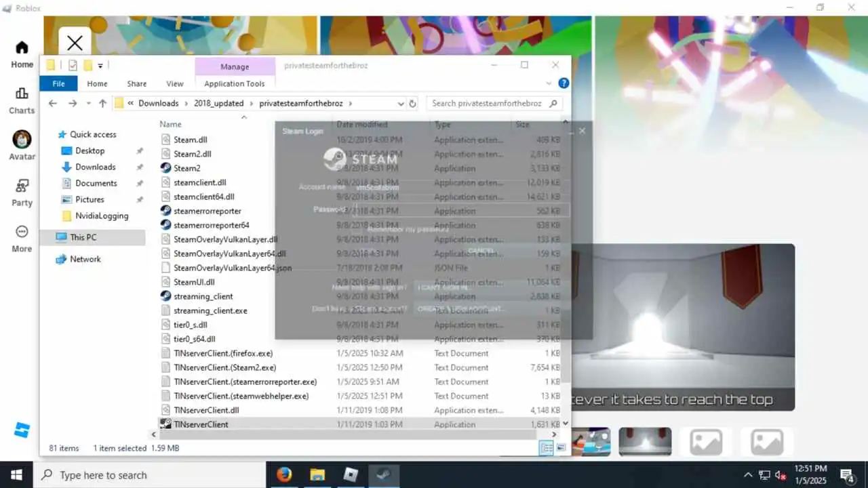The height and width of the screenshot is (488, 868).
Task: Open NvidiaLogging in Quick access
Action: point(102,216)
